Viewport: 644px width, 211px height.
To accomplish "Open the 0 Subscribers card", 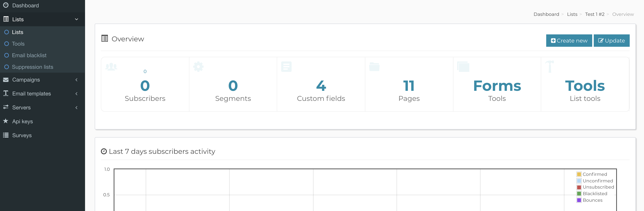I will tap(145, 84).
